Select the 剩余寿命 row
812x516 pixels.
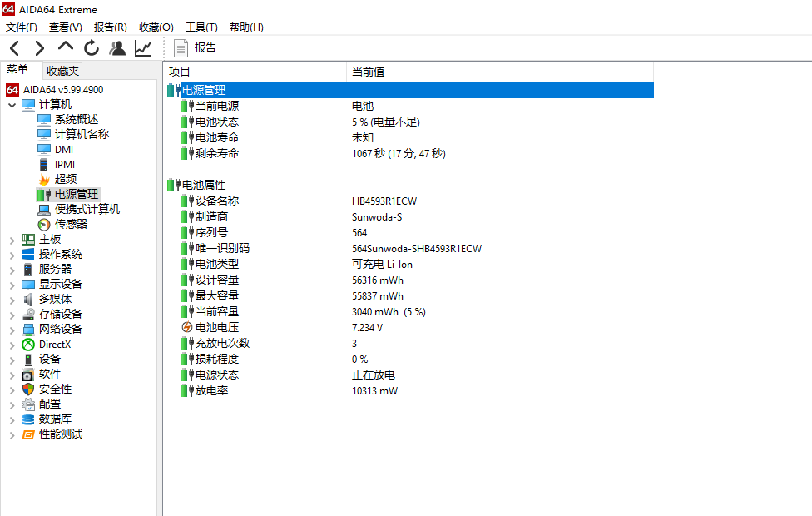tap(409, 153)
